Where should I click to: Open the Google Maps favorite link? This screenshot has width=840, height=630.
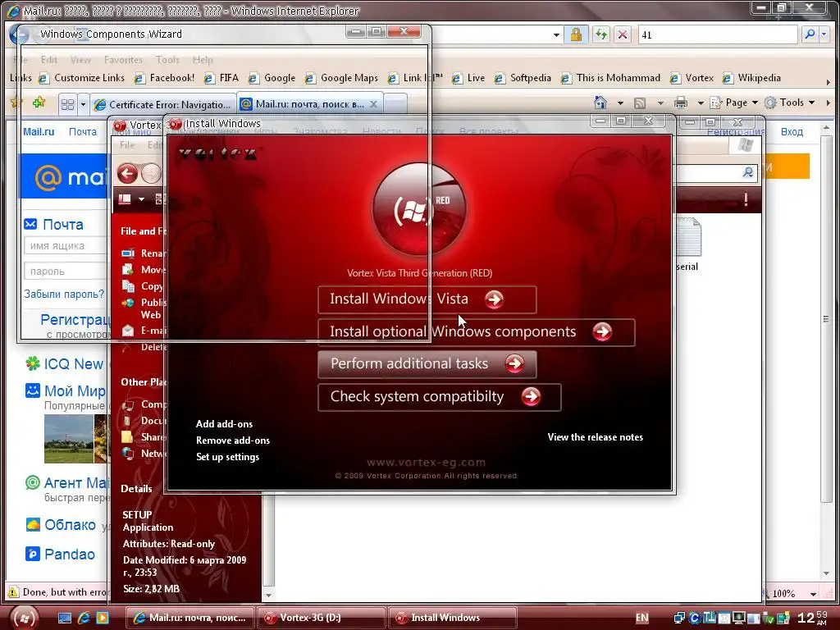[x=342, y=78]
